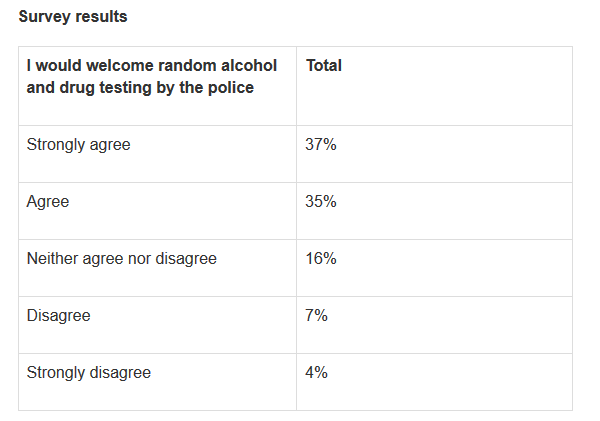Click 'random alcohol' text in header
Image resolution: width=600 pixels, height=421 pixels.
(228, 65)
